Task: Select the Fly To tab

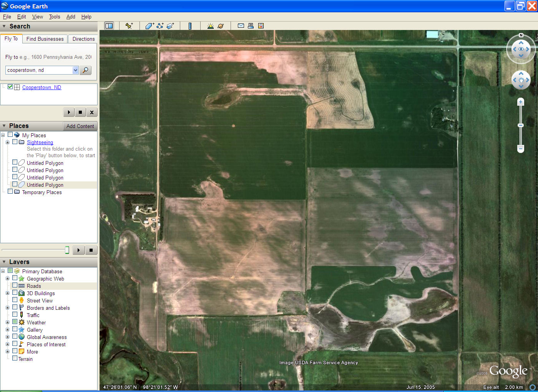Action: pyautogui.click(x=11, y=38)
